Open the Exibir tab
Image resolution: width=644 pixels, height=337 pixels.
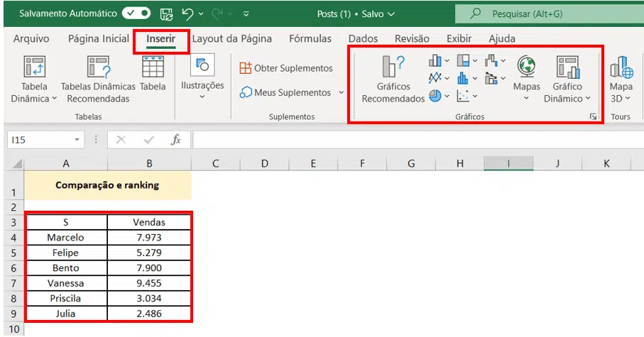459,38
